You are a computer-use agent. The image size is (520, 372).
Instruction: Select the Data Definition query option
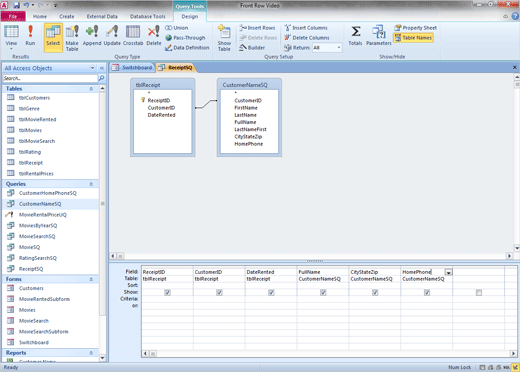point(187,48)
